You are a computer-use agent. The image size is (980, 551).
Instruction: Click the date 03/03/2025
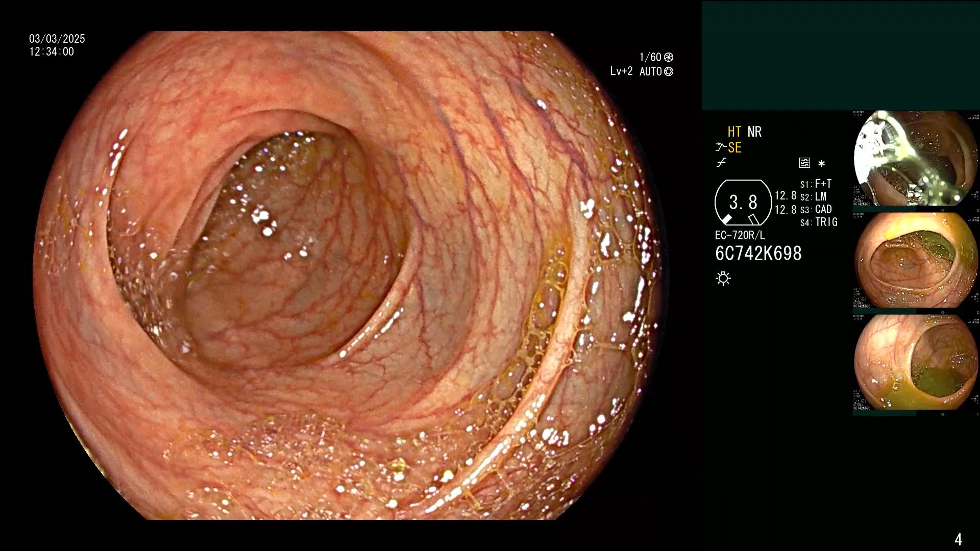[x=57, y=39]
